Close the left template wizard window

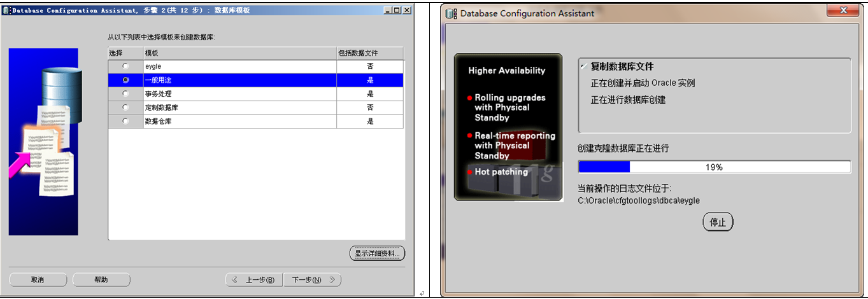click(x=406, y=11)
